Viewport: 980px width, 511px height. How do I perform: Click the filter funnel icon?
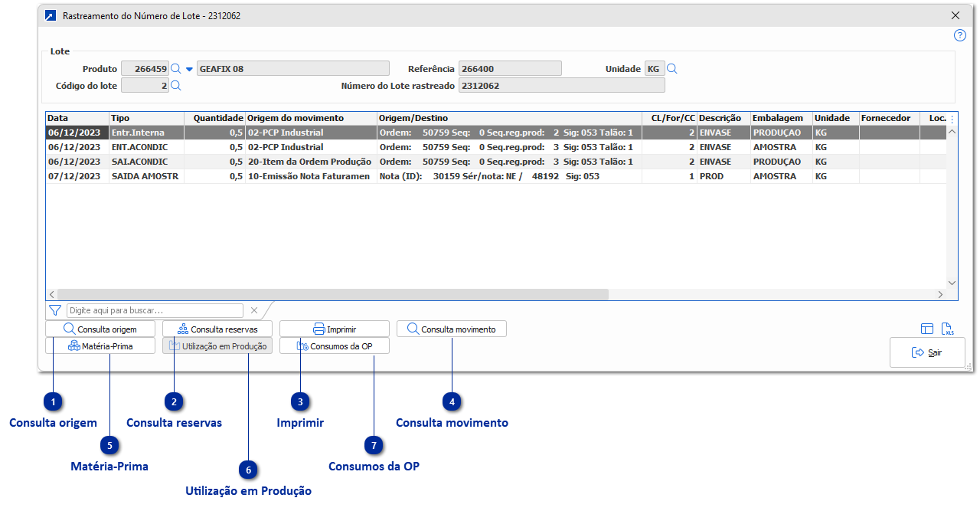tap(54, 310)
